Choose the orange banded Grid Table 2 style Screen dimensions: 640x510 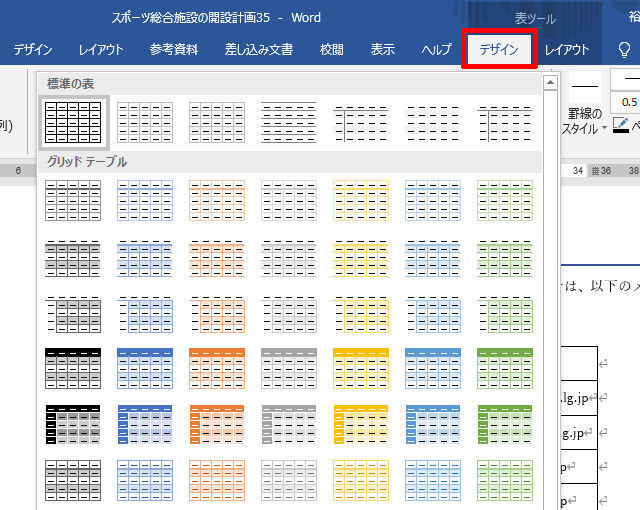217,258
